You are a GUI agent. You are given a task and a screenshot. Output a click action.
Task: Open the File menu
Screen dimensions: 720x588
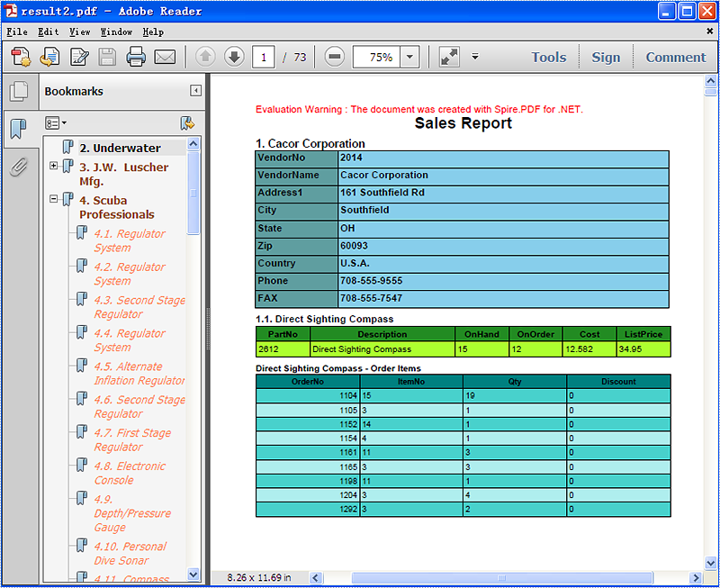(x=17, y=32)
